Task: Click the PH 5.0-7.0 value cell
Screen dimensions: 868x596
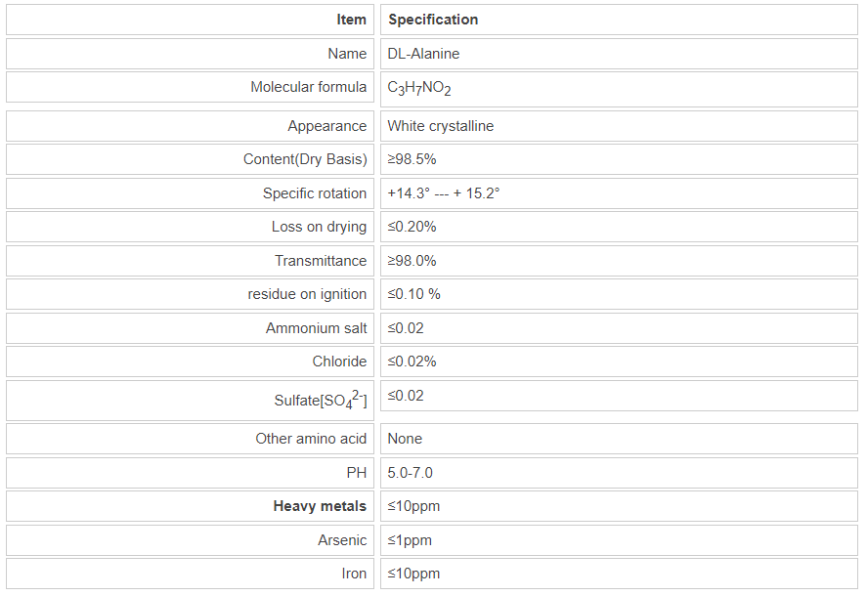Action: 410,473
